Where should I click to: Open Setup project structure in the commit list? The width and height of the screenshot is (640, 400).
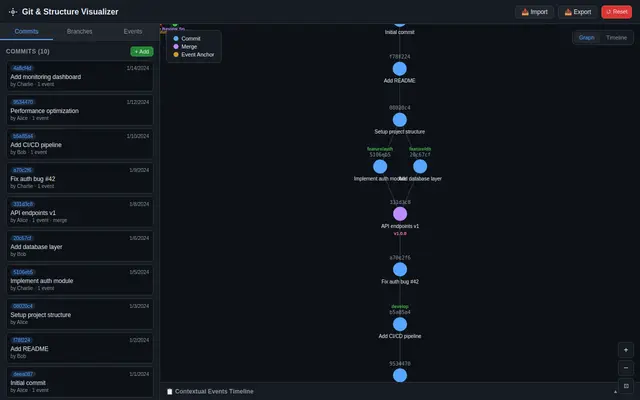pos(80,314)
